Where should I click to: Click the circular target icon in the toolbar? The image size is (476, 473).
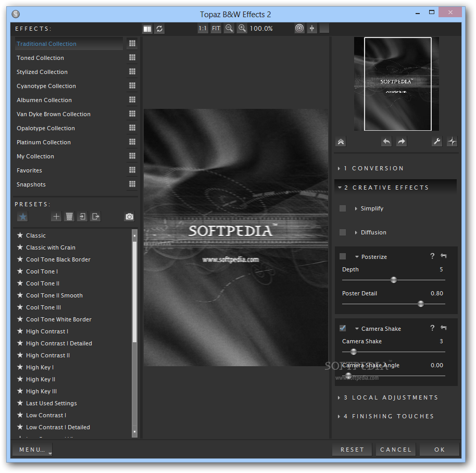coord(299,28)
